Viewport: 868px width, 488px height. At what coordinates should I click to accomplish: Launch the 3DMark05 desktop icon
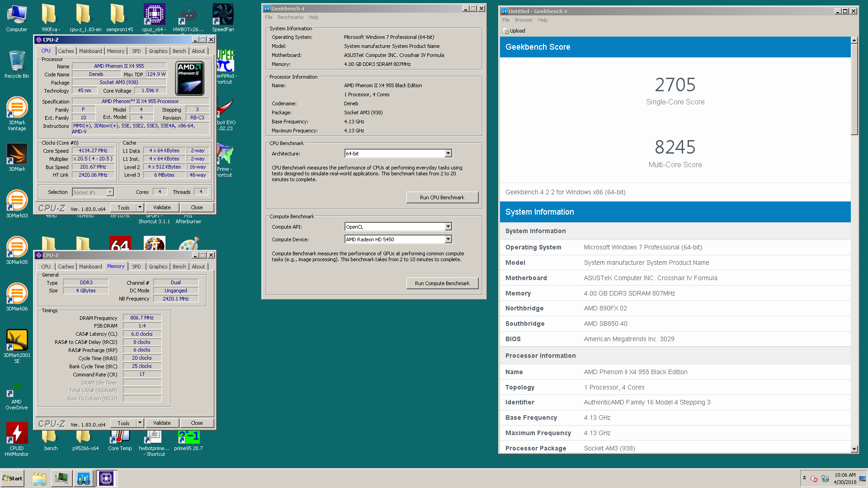(x=17, y=251)
